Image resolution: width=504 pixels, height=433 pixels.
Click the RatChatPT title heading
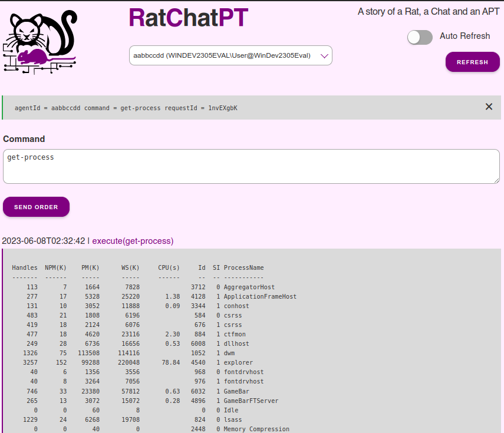[x=188, y=18]
